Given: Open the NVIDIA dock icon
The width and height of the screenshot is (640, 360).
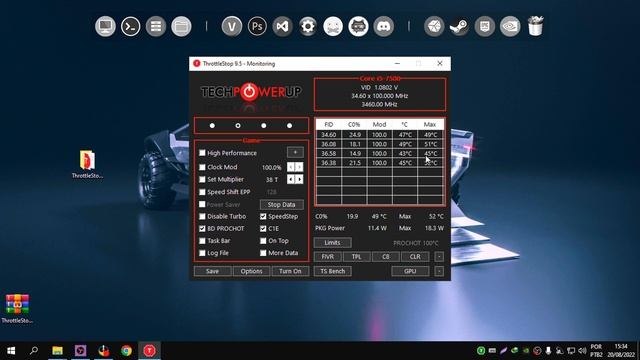Looking at the screenshot, I should point(510,27).
